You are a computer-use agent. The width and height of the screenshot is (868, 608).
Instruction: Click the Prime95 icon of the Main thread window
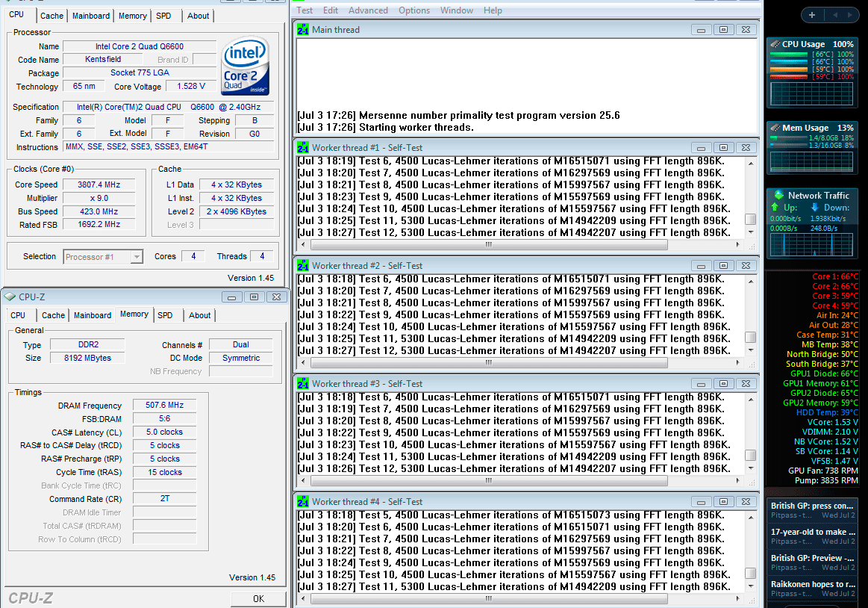point(303,30)
